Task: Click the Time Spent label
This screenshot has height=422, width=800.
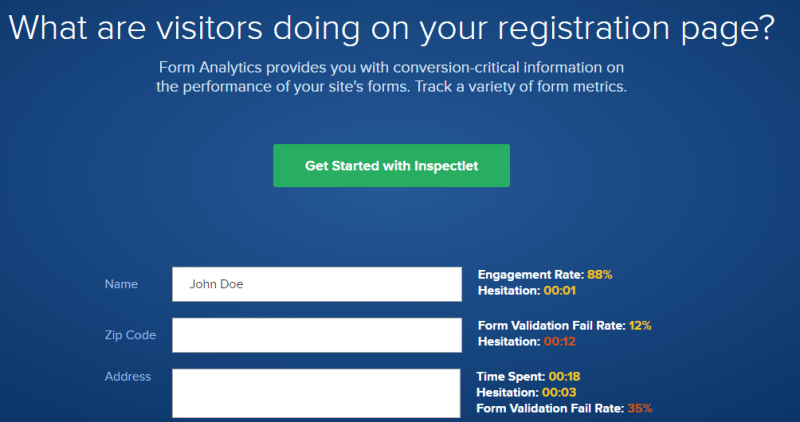Action: click(510, 376)
